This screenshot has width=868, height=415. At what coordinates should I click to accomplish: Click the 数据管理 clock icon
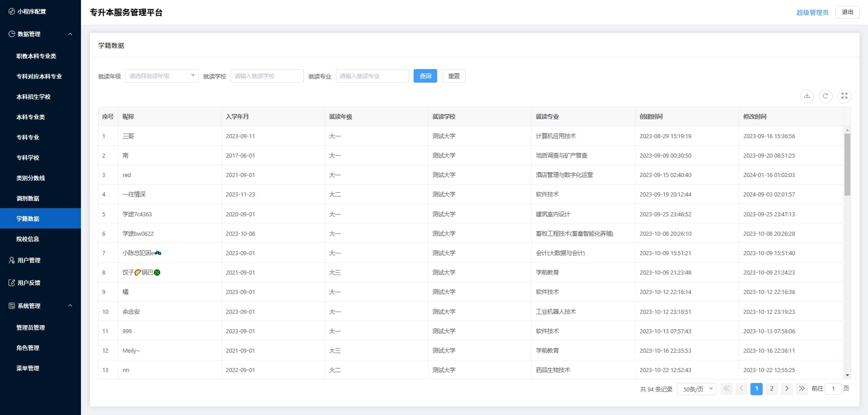(x=12, y=34)
